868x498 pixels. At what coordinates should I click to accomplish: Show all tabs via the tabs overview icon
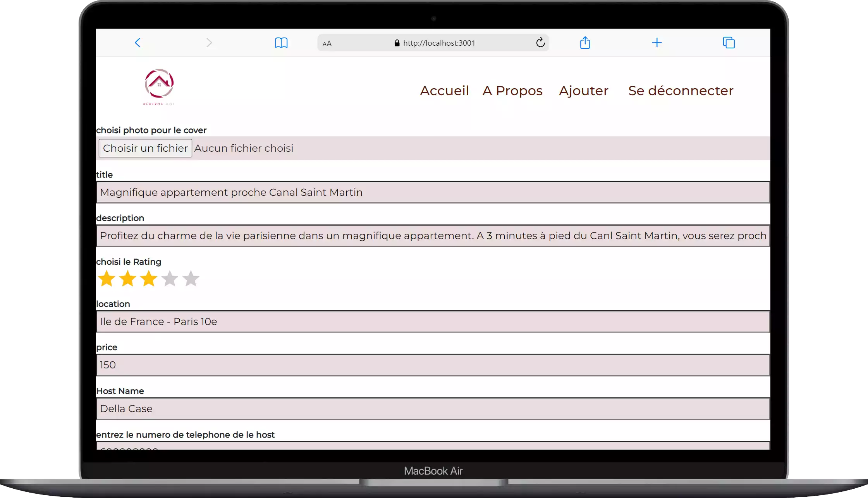pyautogui.click(x=729, y=43)
